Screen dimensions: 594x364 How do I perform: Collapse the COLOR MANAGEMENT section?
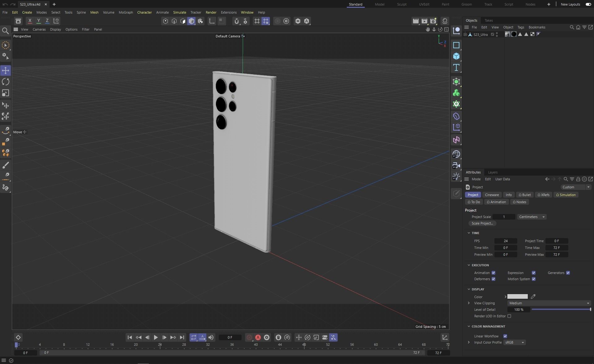[x=469, y=326]
